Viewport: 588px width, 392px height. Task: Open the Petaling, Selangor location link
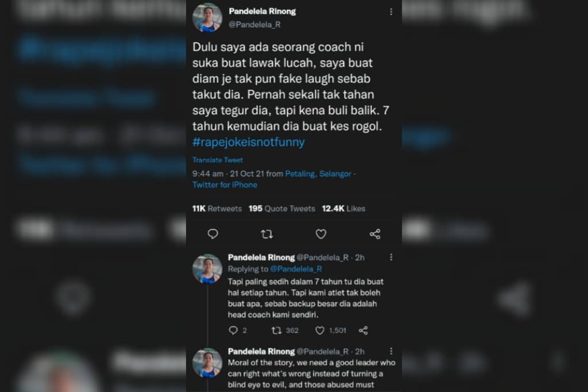click(x=318, y=174)
